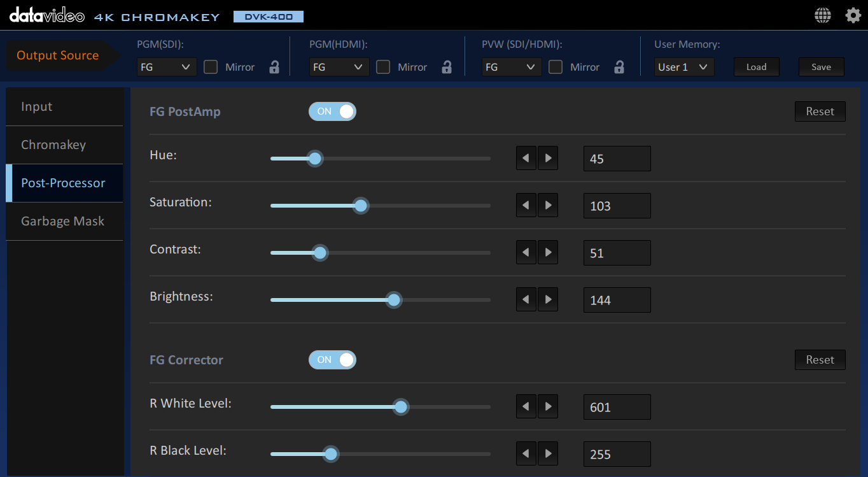Expand the PGM(HDMI) source dropdown

339,67
